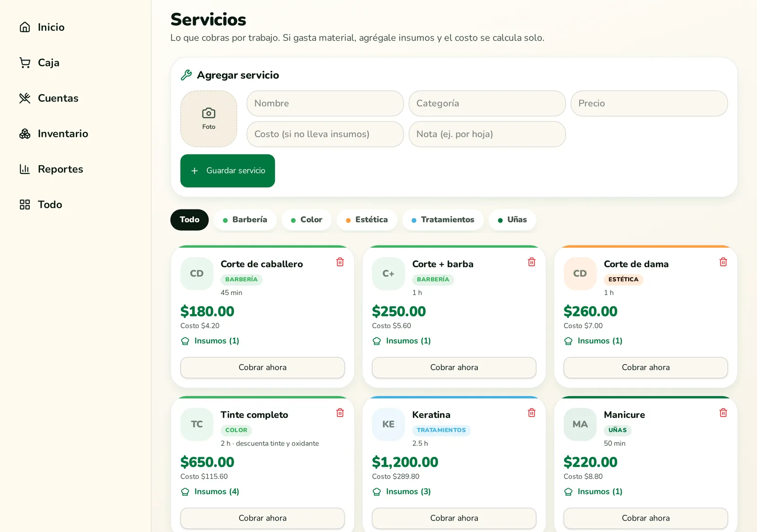757x532 pixels.
Task: Click the CD avatar of Corte de caballero
Action: [197, 273]
